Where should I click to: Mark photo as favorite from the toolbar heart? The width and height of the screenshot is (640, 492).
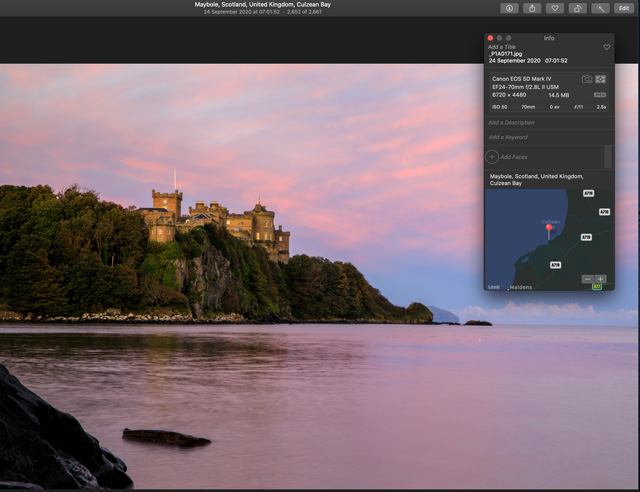(555, 8)
